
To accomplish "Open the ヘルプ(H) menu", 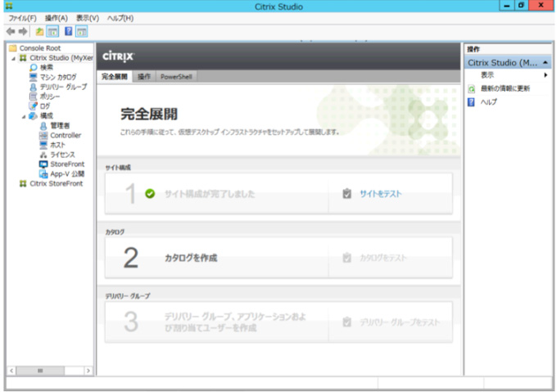I will 120,18.
